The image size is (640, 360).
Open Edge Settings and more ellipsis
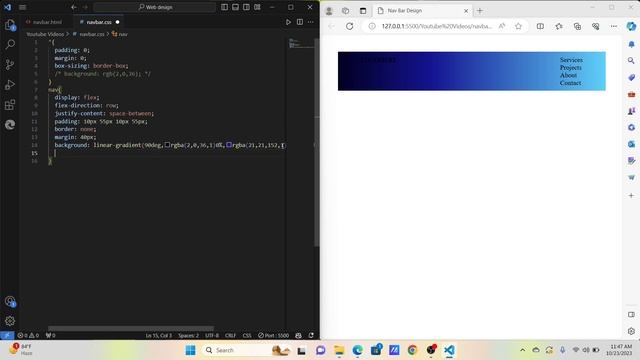click(x=614, y=26)
